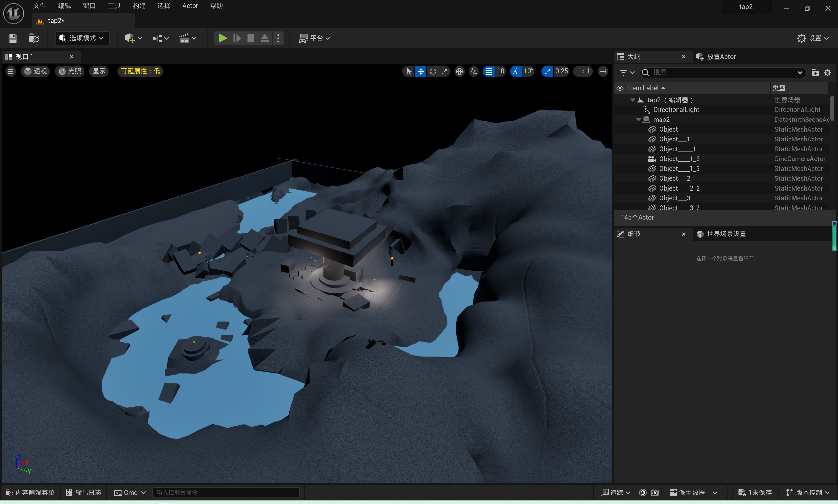Open the Cmd console type dropdown
Screen dimensions: 838x504
(130, 492)
